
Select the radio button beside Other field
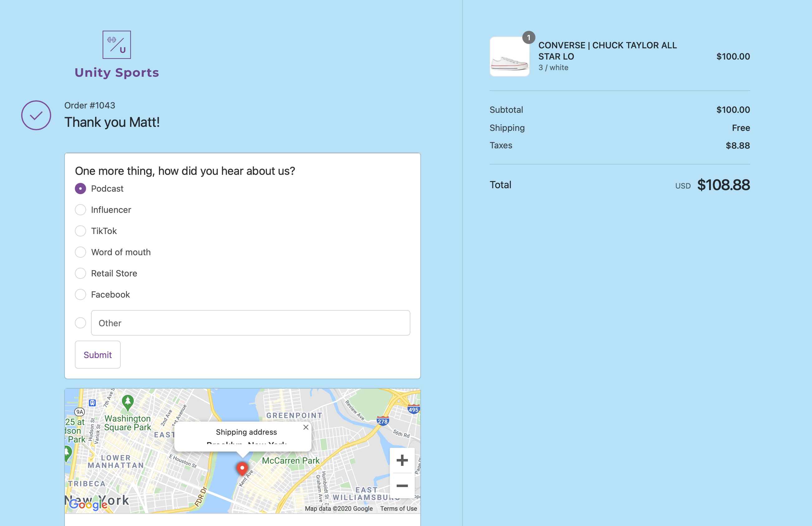80,323
